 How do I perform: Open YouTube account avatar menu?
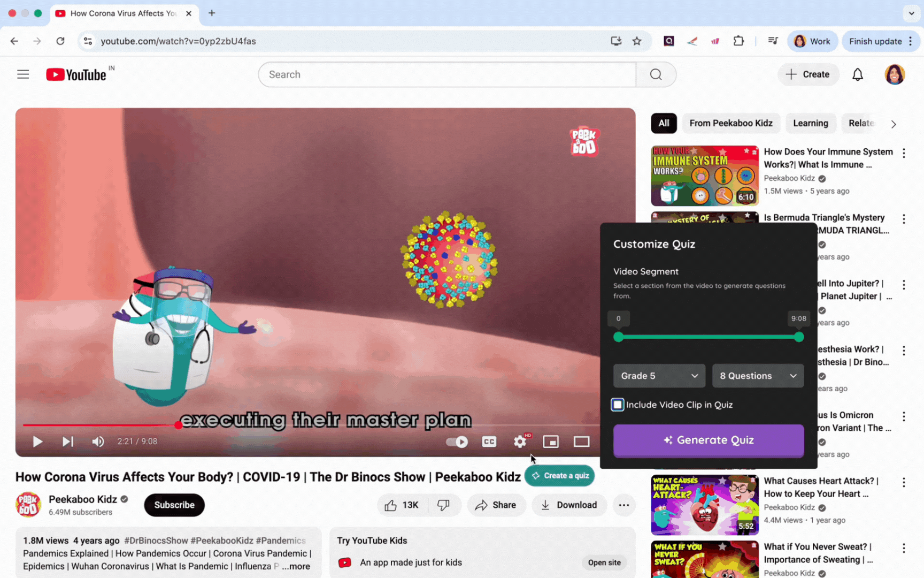pyautogui.click(x=895, y=74)
